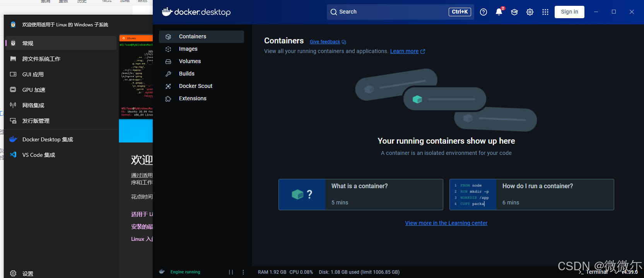Click the folder icon beside 跨文件系统工作
Screen dimensions: 644x278
(x=13, y=58)
